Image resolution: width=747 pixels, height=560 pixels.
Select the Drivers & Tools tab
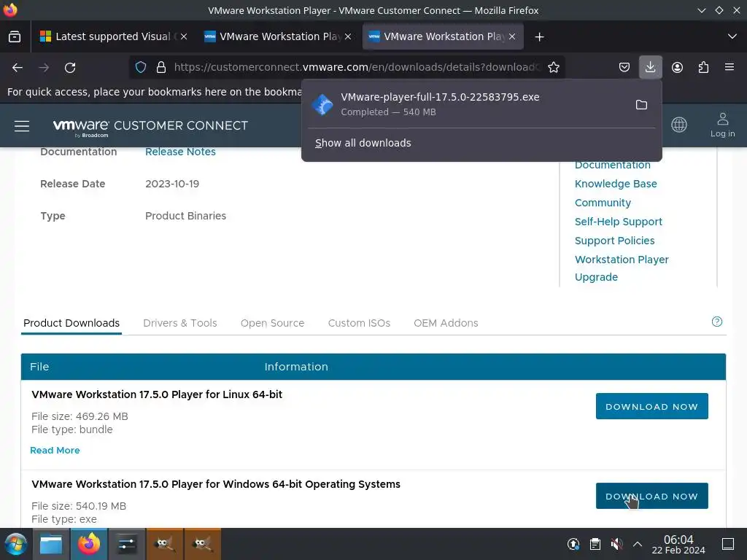pyautogui.click(x=180, y=323)
